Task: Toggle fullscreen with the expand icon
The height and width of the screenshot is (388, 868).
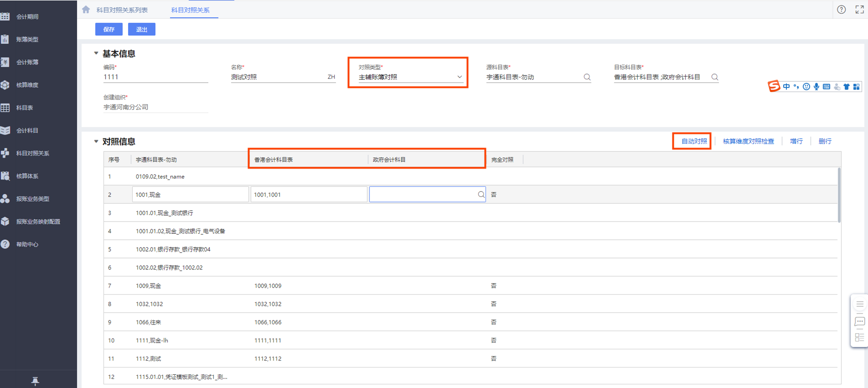Action: 860,10
